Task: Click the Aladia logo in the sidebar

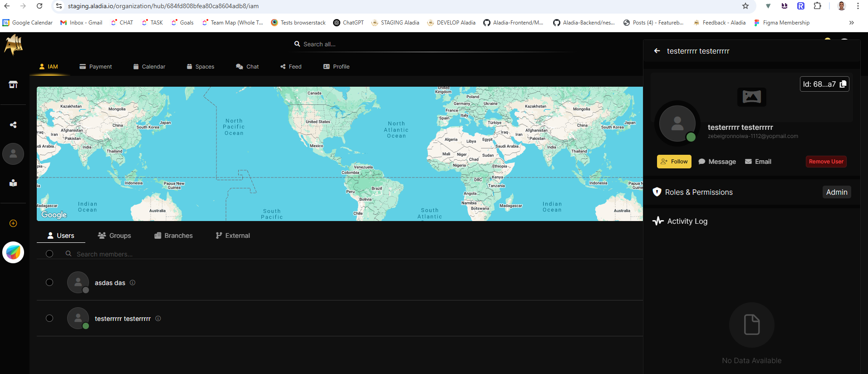Action: coord(14,45)
